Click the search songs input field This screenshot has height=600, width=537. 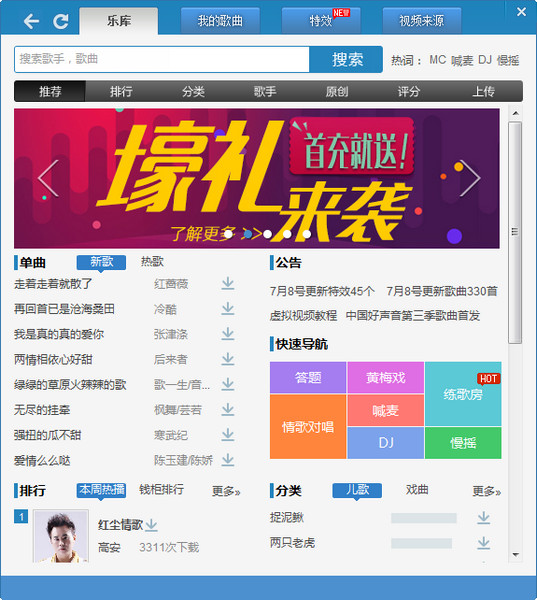pyautogui.click(x=162, y=59)
